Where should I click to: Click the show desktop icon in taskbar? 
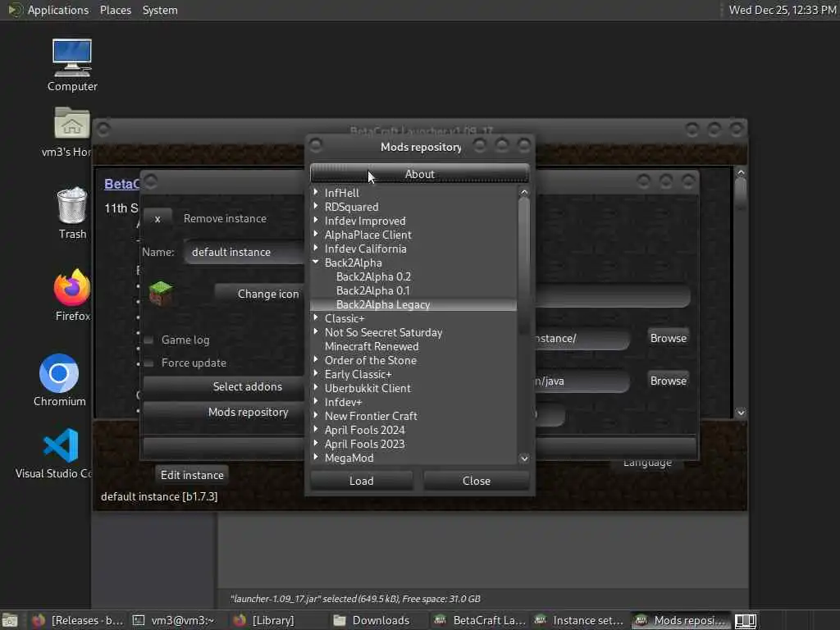[10, 620]
